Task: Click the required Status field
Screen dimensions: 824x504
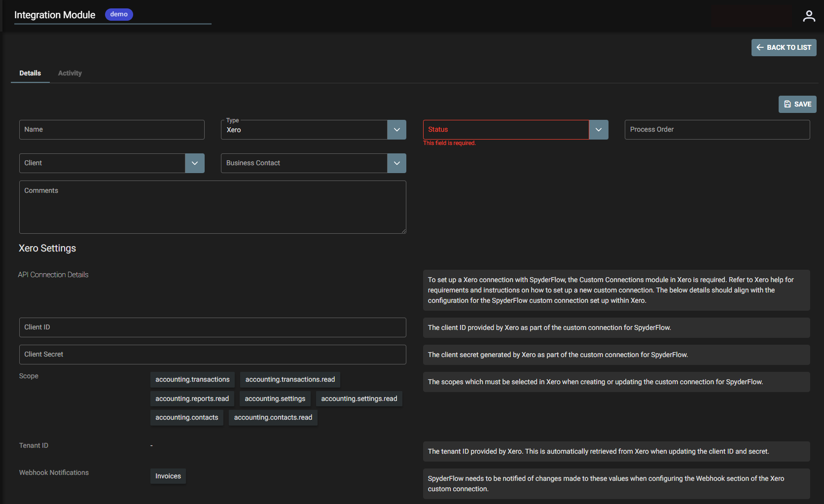Action: pos(506,130)
